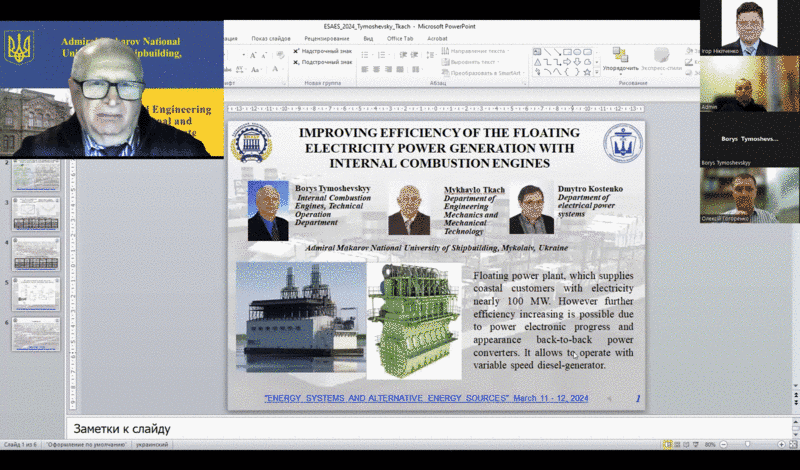Open the line spacing dropdown
This screenshot has width=800, height=470.
[x=432, y=55]
